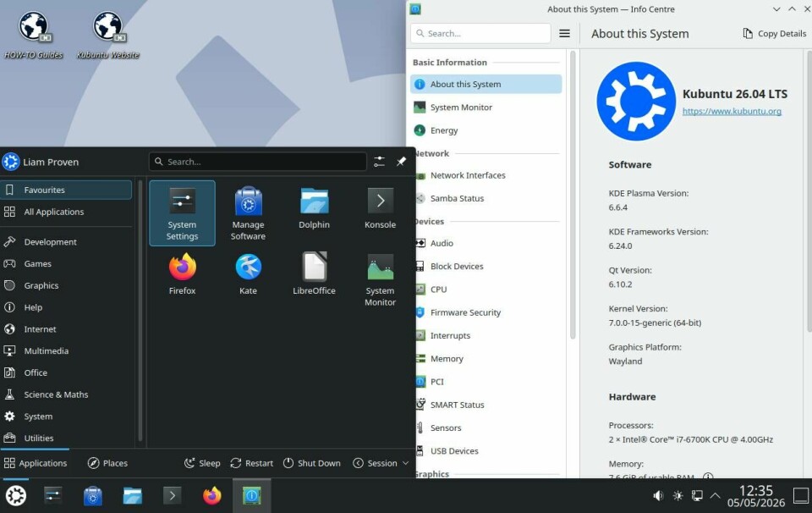Open brightness tray icon
Screen dimensions: 812x513
678,496
